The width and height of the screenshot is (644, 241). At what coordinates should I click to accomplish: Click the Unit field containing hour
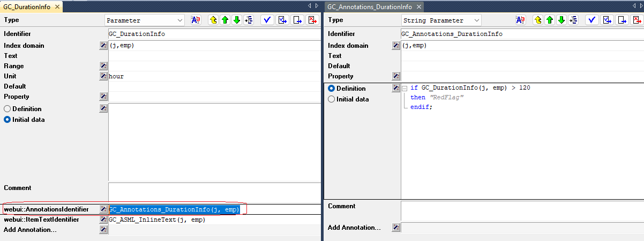pos(214,76)
